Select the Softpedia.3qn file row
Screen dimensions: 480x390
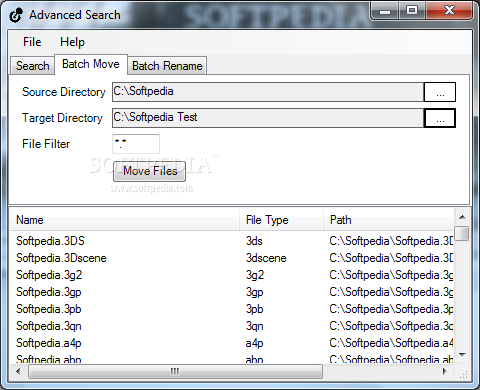click(232, 326)
